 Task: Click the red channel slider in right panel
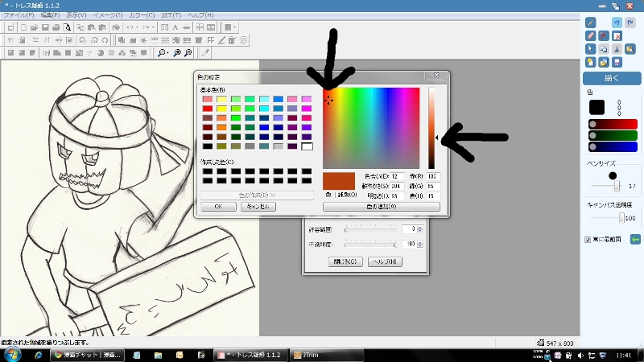pos(613,124)
